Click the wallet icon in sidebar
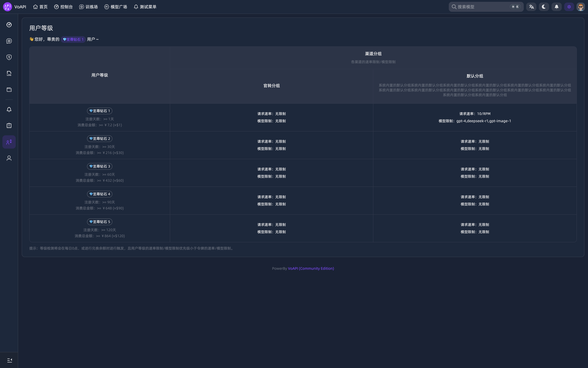588x368 pixels. tap(9, 90)
